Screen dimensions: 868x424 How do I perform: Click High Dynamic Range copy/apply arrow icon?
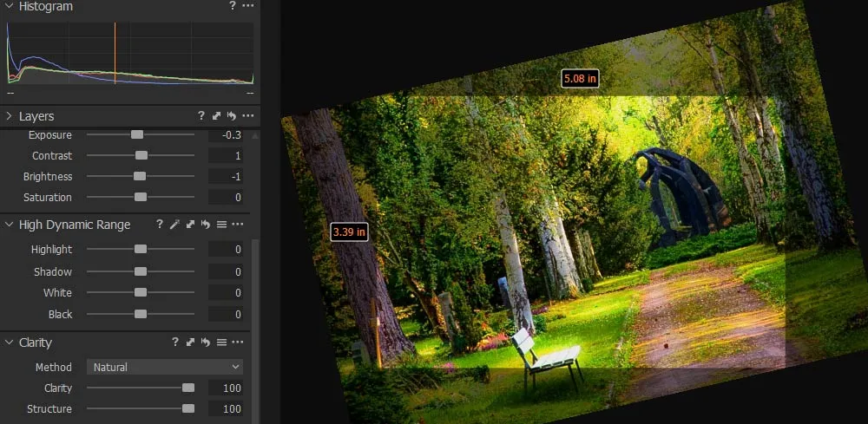(190, 225)
